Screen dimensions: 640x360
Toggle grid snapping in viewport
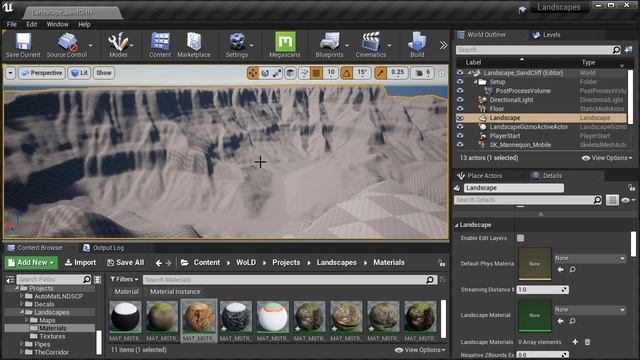click(316, 73)
